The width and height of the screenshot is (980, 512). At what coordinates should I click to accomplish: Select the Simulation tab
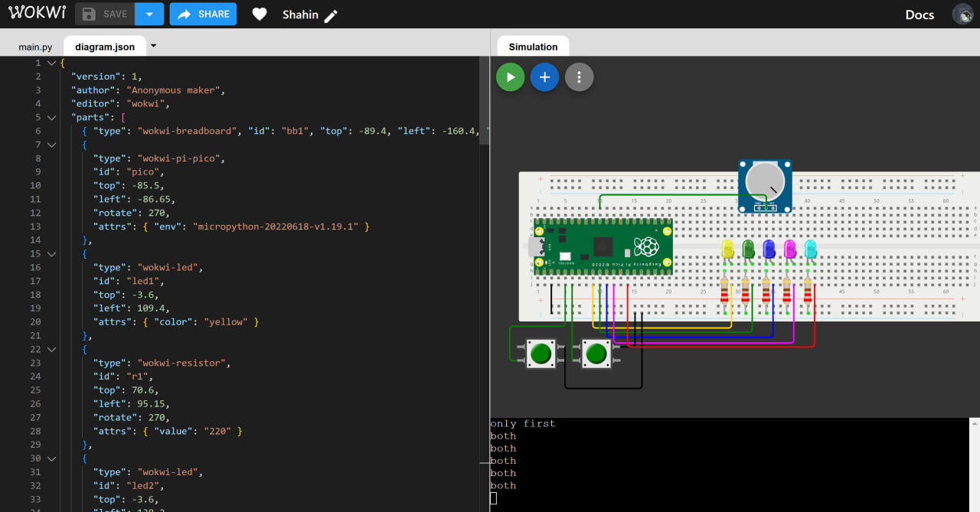[x=533, y=47]
